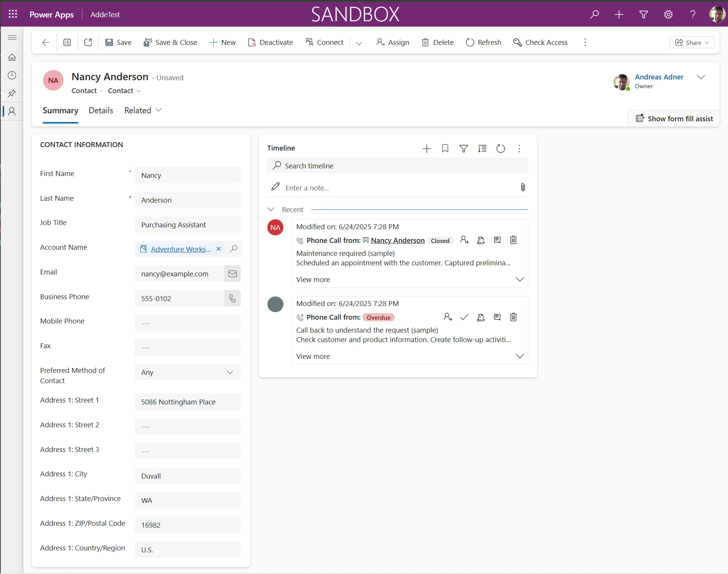Open the settings gear icon
Screen dimensions: 728x574
coord(668,14)
